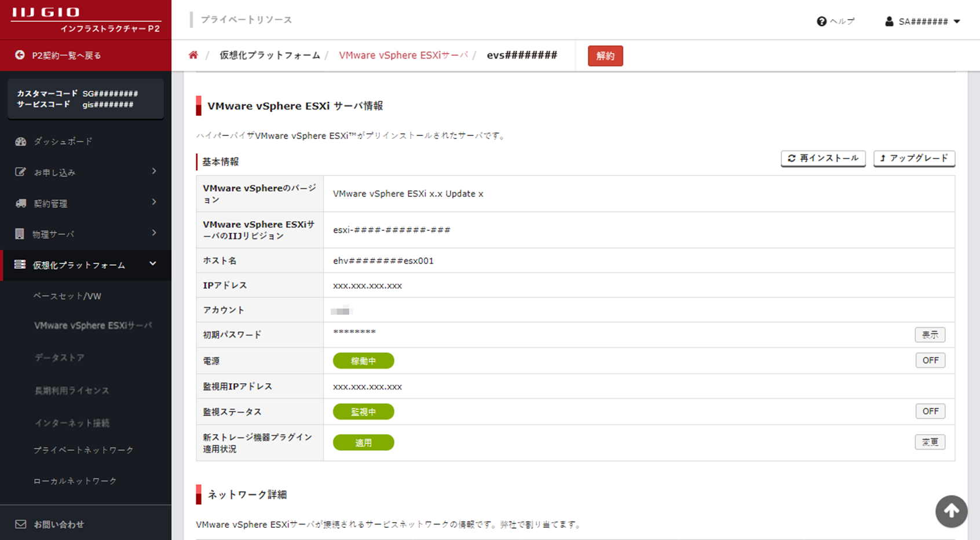Click the masked 初期パスワード asterisks
980x540 pixels.
click(354, 332)
